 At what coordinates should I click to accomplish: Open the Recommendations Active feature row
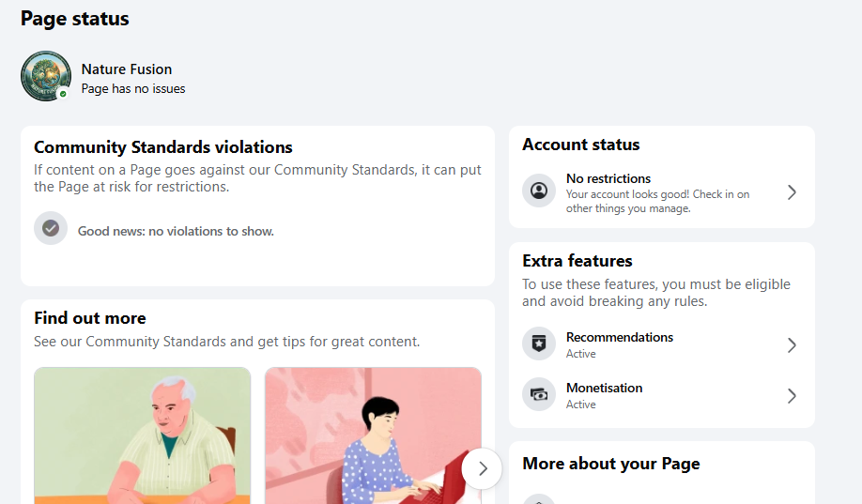click(x=662, y=344)
